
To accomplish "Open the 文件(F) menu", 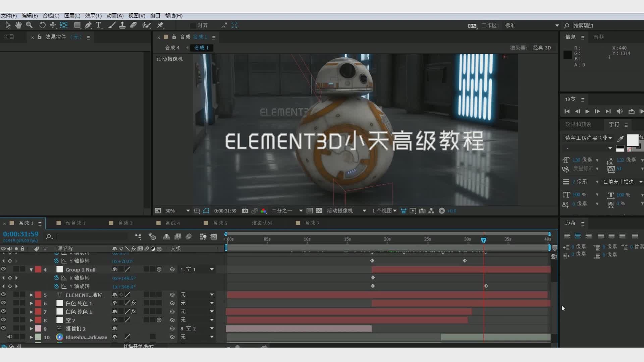I will pyautogui.click(x=8, y=16).
